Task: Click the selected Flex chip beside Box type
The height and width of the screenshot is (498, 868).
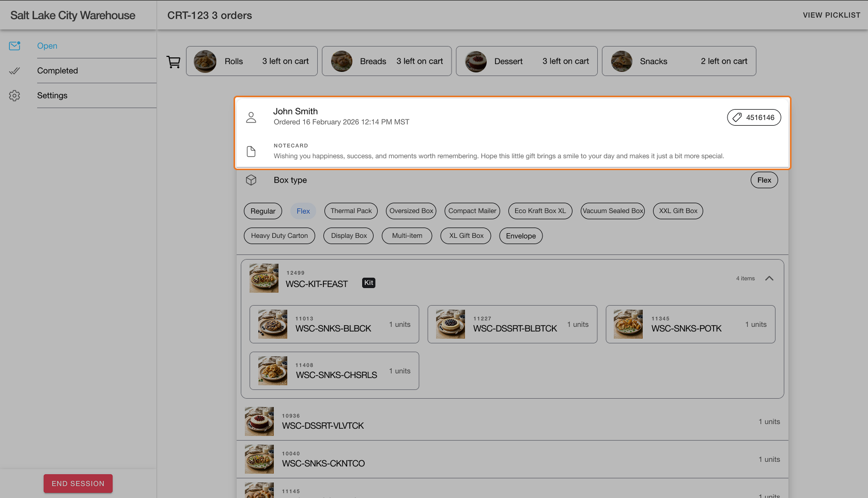Action: point(764,180)
